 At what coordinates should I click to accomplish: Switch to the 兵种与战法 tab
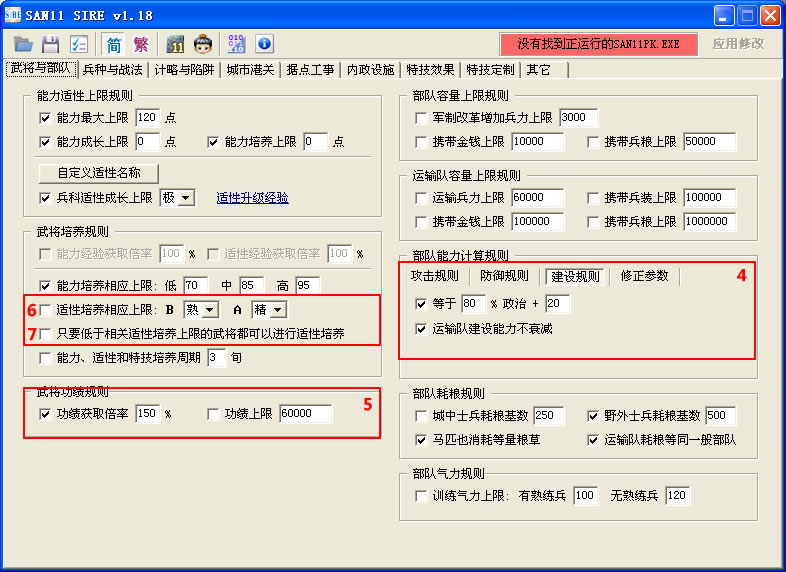click(x=112, y=70)
